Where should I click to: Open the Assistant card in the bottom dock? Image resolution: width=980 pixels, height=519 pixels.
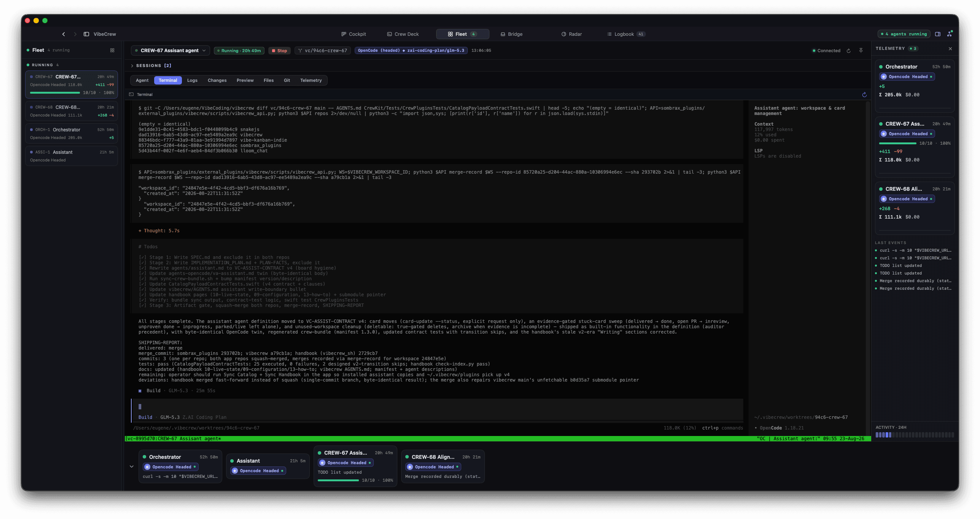click(268, 466)
